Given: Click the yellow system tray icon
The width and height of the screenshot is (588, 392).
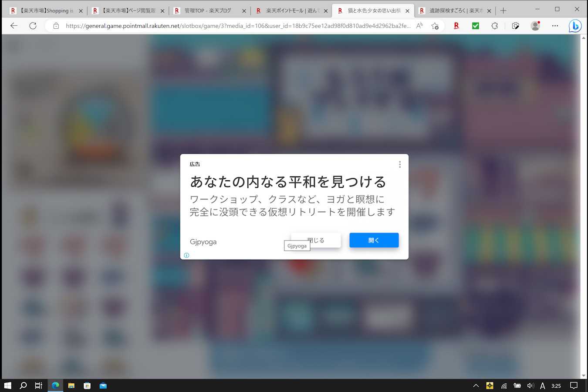Looking at the screenshot, I should point(490,385).
